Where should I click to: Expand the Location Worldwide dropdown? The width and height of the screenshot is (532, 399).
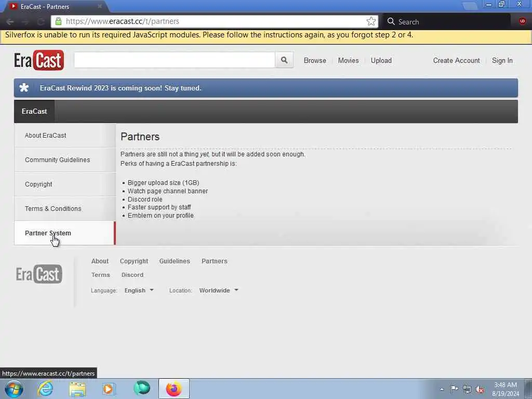(219, 290)
